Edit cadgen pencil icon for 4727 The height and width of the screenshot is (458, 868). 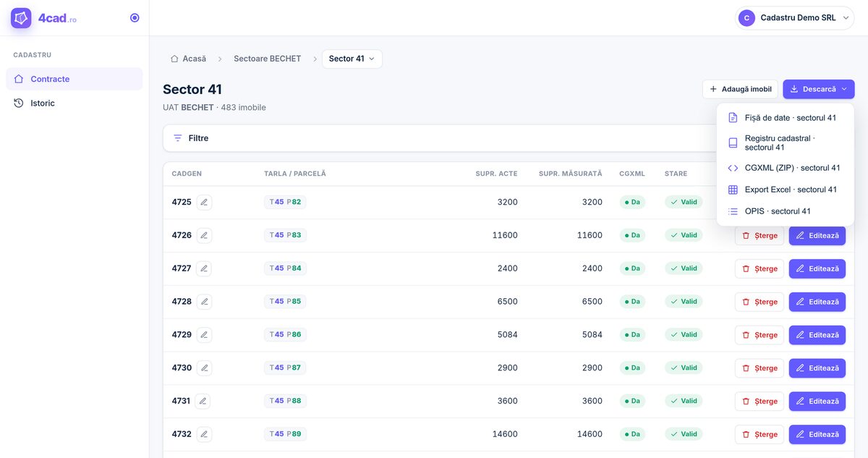coord(205,268)
